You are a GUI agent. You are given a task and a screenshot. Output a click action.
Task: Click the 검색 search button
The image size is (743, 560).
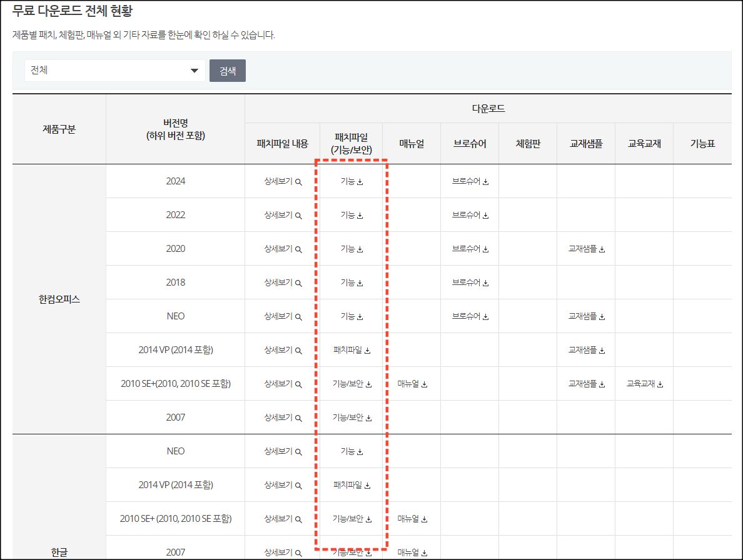(x=227, y=70)
